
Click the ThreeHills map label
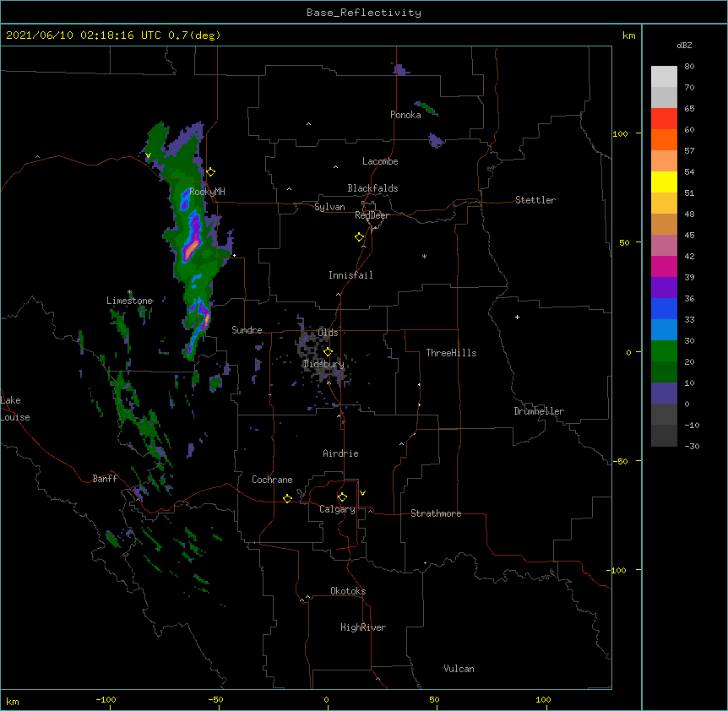pyautogui.click(x=451, y=353)
